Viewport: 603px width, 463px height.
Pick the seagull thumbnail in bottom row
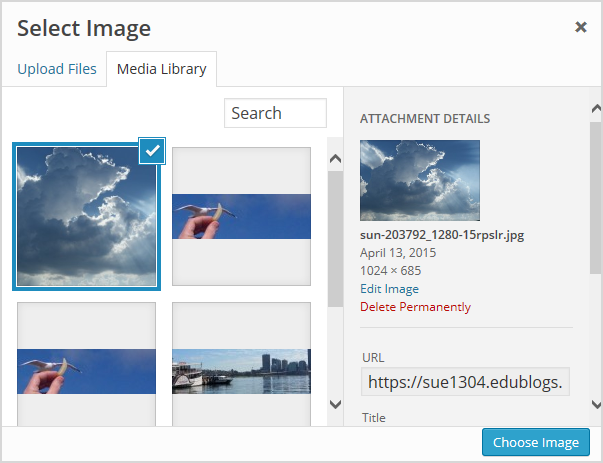(87, 364)
